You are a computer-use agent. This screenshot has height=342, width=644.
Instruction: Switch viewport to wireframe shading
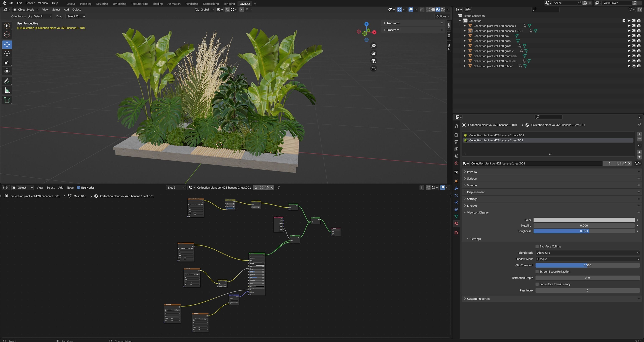point(428,9)
